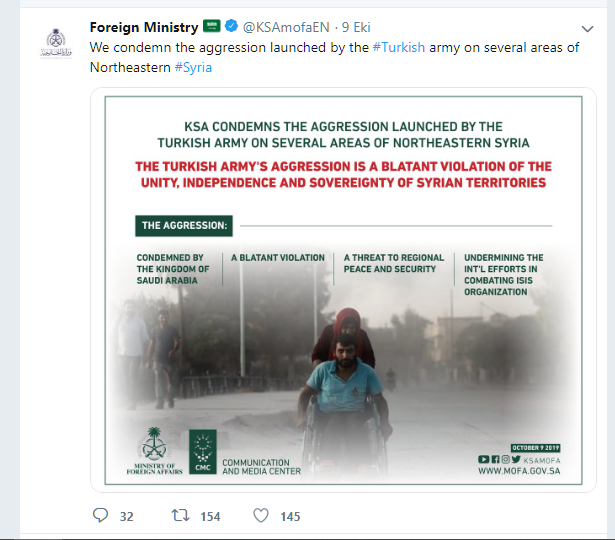Image resolution: width=615 pixels, height=540 pixels.
Task: Open the Foreign Ministry profile avatar
Action: point(56,43)
